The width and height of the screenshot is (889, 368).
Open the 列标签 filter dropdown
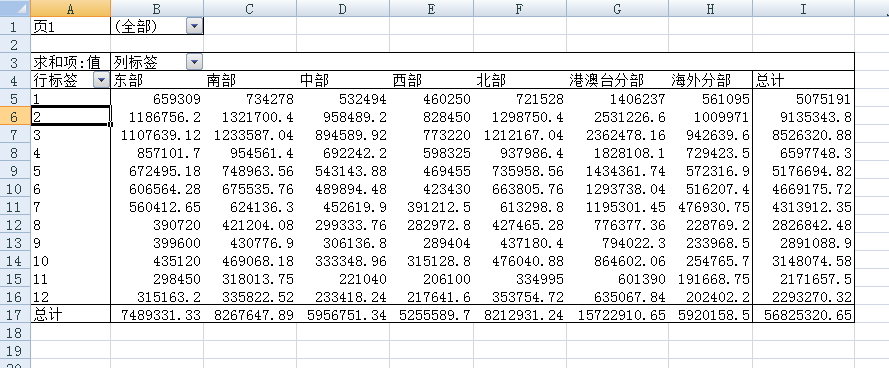tap(194, 62)
